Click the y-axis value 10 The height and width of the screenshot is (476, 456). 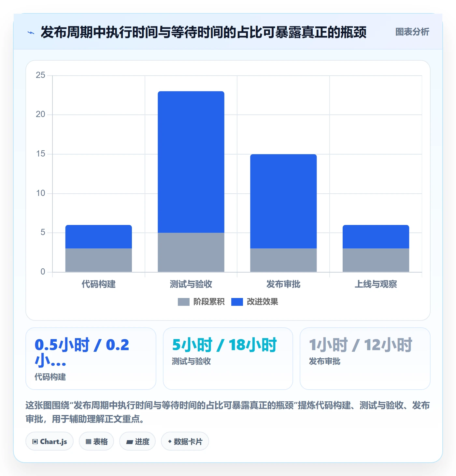40,193
